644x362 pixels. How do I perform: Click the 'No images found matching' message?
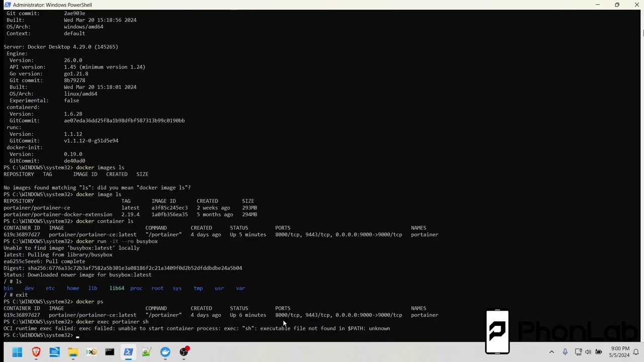point(97,188)
